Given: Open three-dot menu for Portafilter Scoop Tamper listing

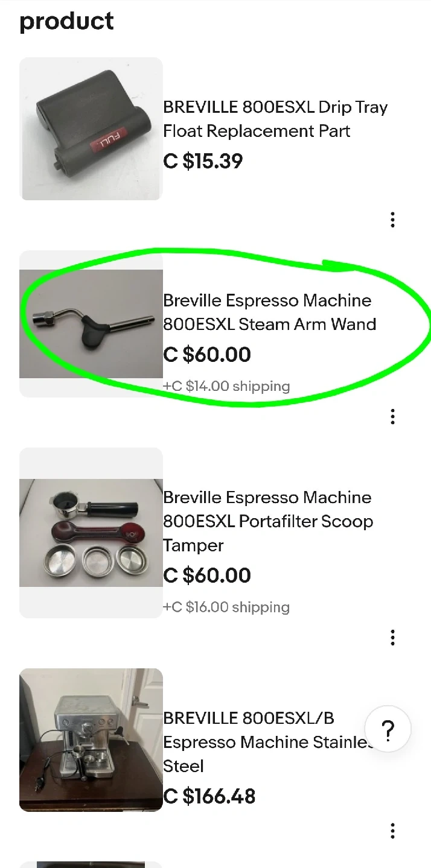Looking at the screenshot, I should point(392,637).
